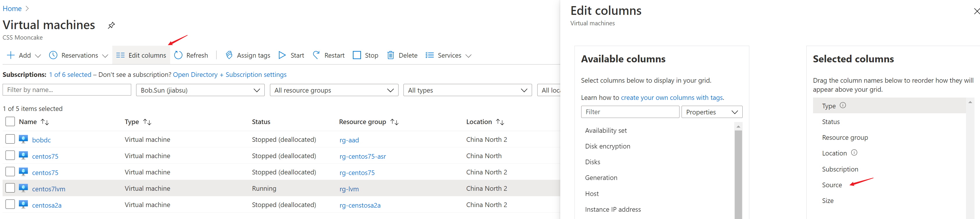Viewport: 980px width, 219px height.
Task: Open the Edit columns toolbar item
Action: [141, 55]
